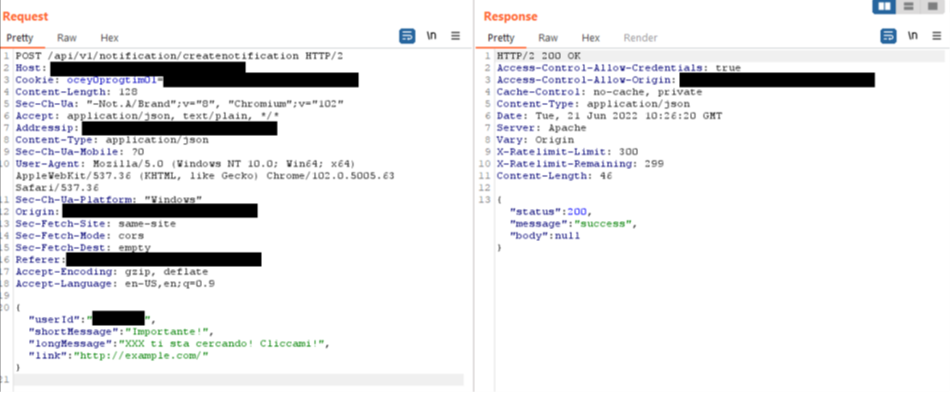Click the Sec-Ch-Ua header line
This screenshot has width=950, height=393.
pyautogui.click(x=180, y=104)
